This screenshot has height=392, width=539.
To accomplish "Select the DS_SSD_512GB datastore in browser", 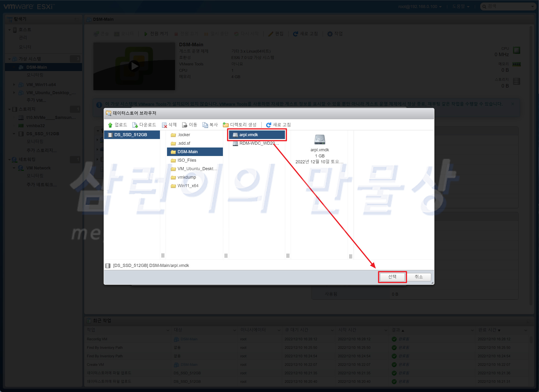I will coord(131,135).
